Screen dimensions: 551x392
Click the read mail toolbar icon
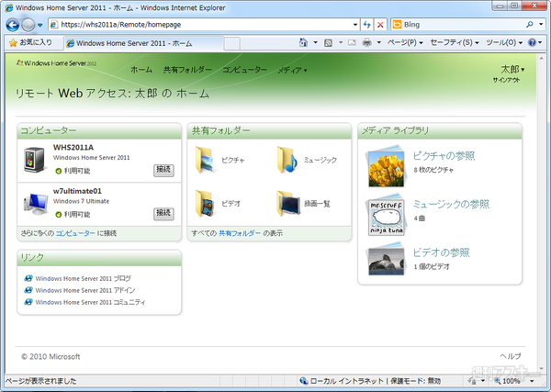(x=352, y=42)
